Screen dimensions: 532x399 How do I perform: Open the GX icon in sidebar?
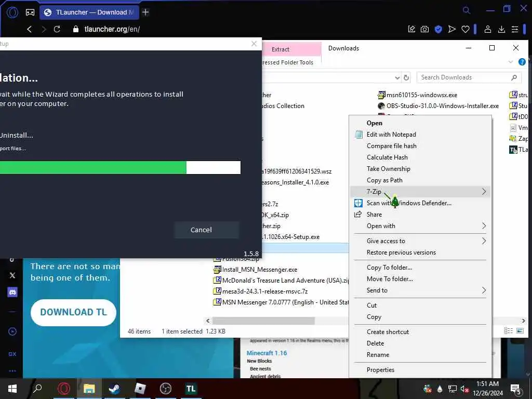[x=12, y=354]
